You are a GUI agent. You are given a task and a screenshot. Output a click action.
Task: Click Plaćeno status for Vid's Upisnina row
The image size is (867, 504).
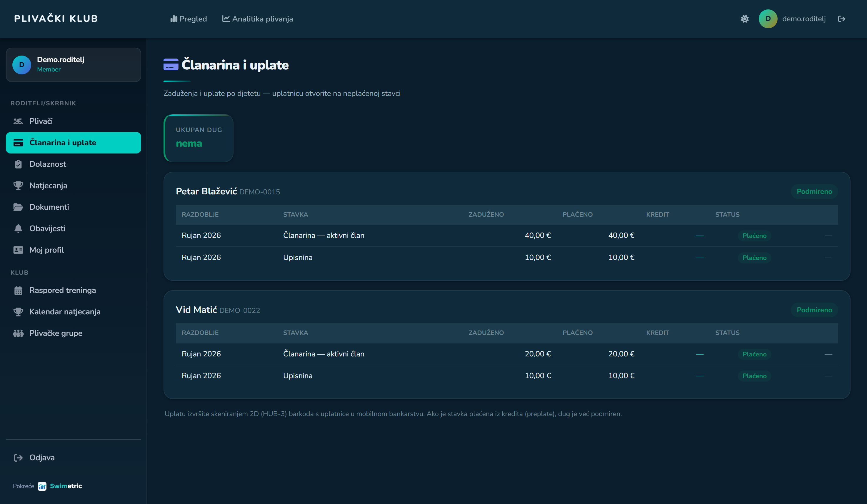pos(754,376)
